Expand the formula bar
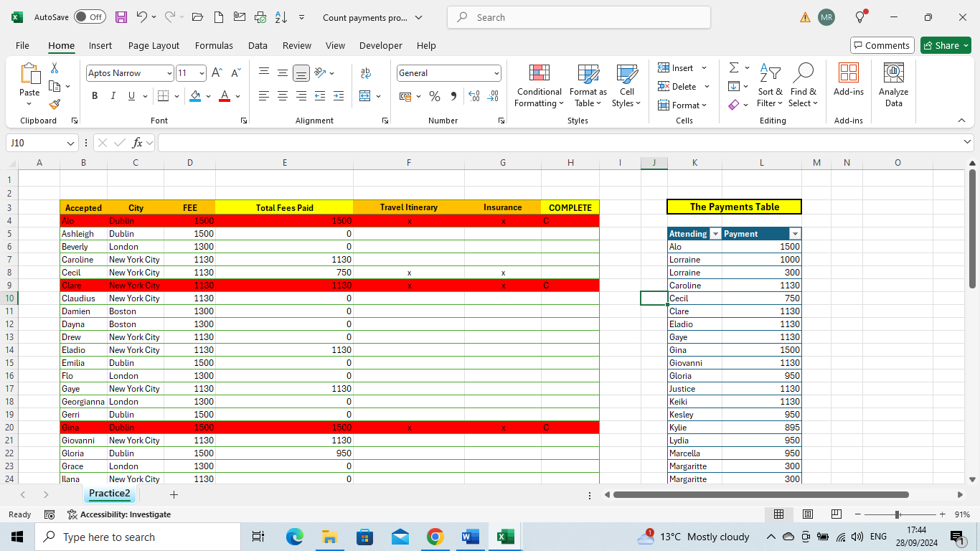980x551 pixels. (968, 143)
